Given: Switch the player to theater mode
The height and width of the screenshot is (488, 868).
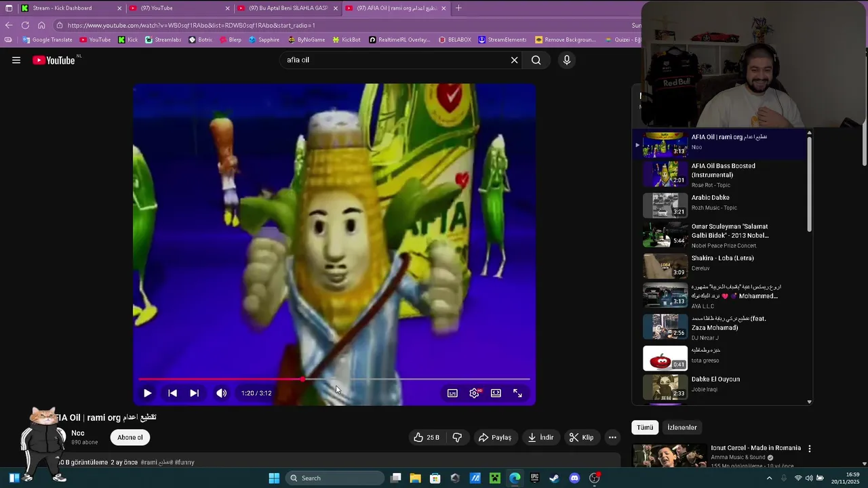Looking at the screenshot, I should tap(496, 393).
